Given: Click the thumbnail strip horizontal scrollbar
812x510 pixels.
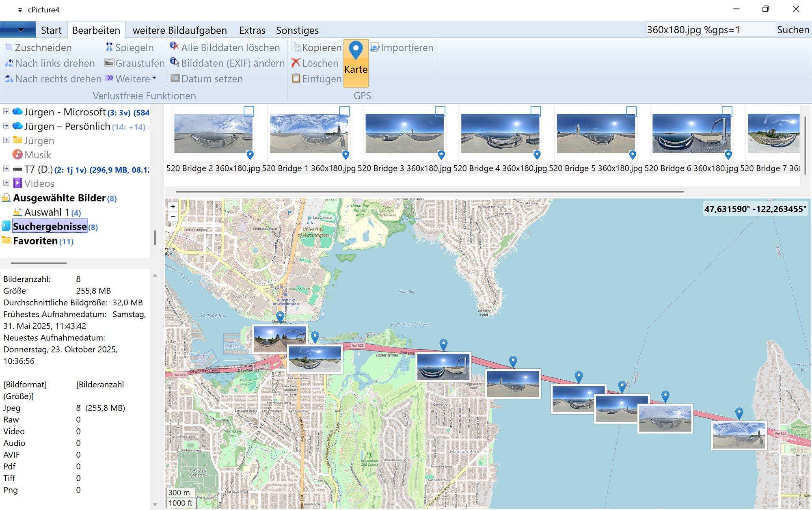Looking at the screenshot, I should 430,192.
